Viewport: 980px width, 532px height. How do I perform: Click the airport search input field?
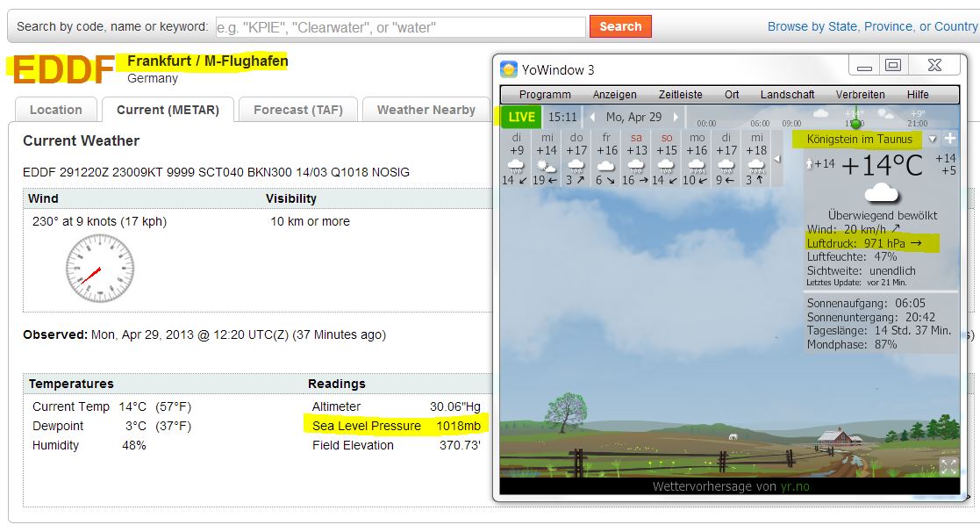tap(401, 27)
